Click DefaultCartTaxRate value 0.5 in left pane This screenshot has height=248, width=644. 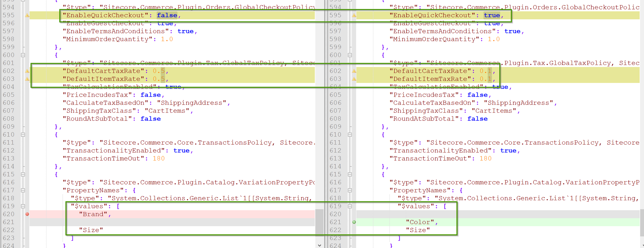pyautogui.click(x=159, y=71)
